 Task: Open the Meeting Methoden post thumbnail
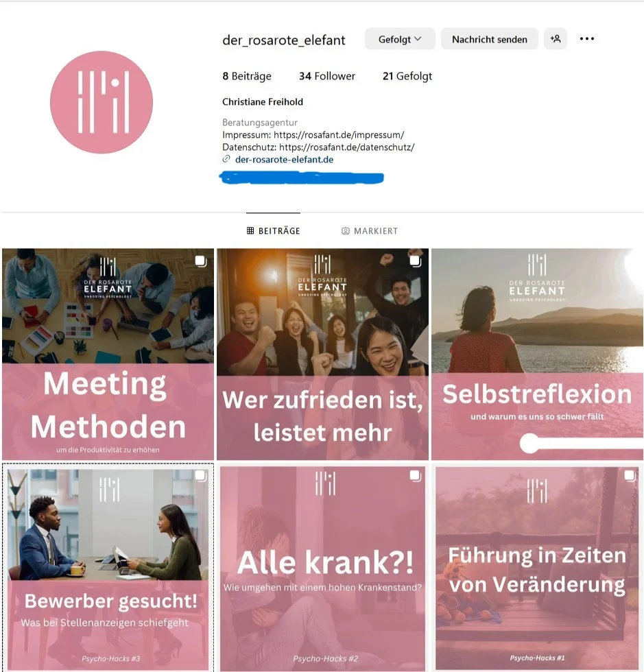108,355
